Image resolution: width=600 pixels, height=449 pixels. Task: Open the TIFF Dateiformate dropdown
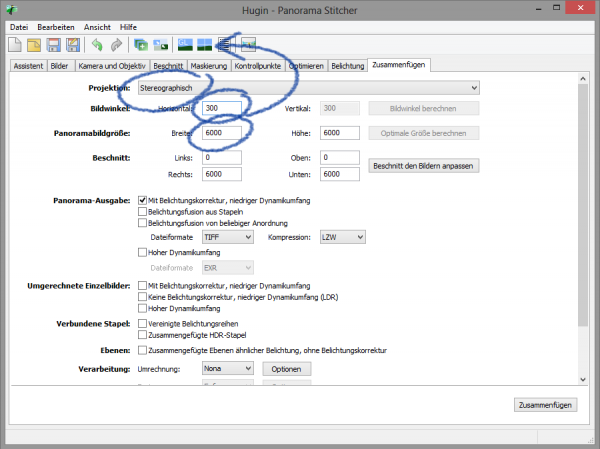pos(228,237)
